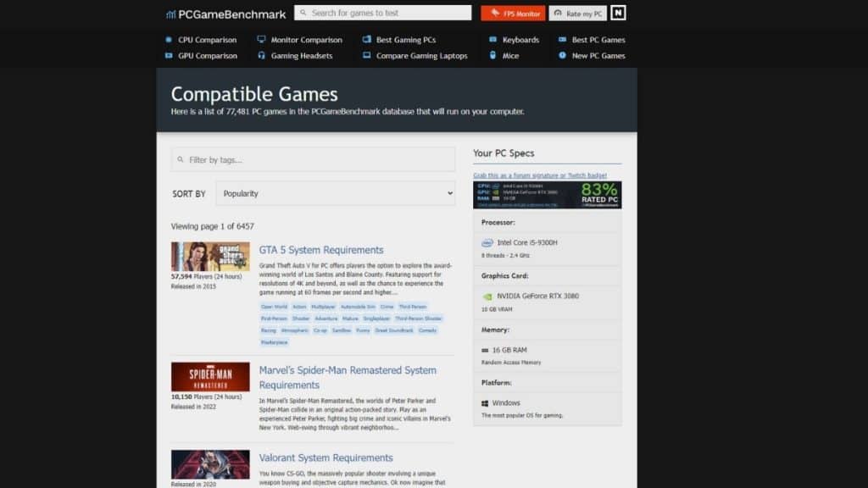Screen dimensions: 868x488
Task: Click the forum signature or Twitch badge link
Action: click(x=541, y=175)
